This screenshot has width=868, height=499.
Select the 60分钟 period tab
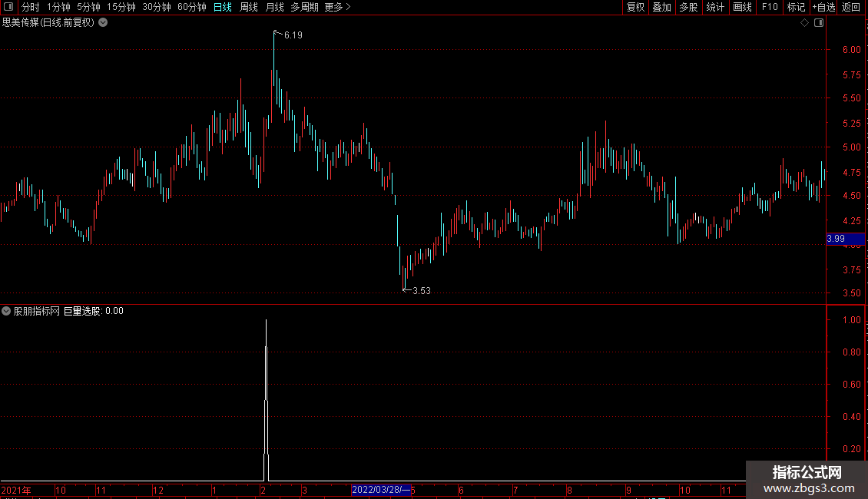tap(192, 7)
